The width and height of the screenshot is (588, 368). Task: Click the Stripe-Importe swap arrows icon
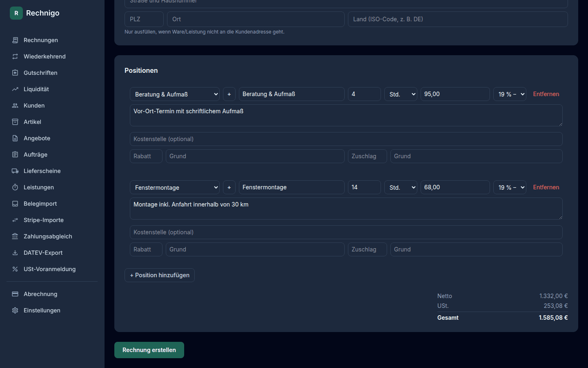[15, 220]
